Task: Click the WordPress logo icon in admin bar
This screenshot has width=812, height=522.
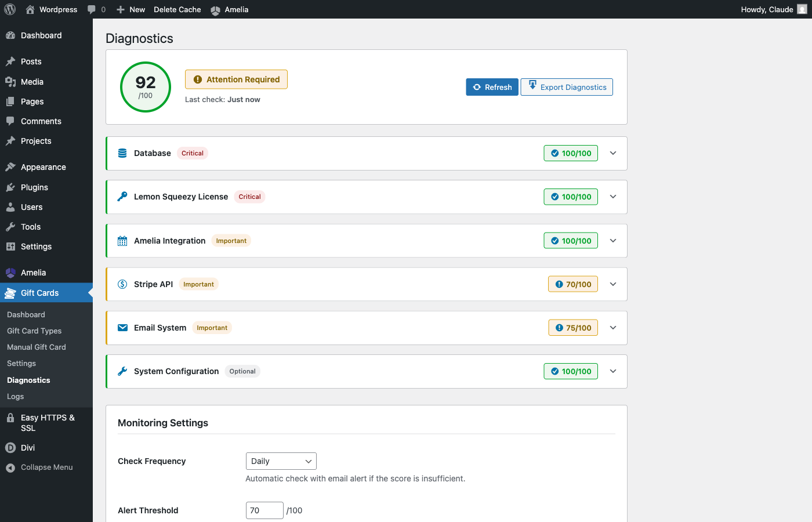Action: (10, 9)
